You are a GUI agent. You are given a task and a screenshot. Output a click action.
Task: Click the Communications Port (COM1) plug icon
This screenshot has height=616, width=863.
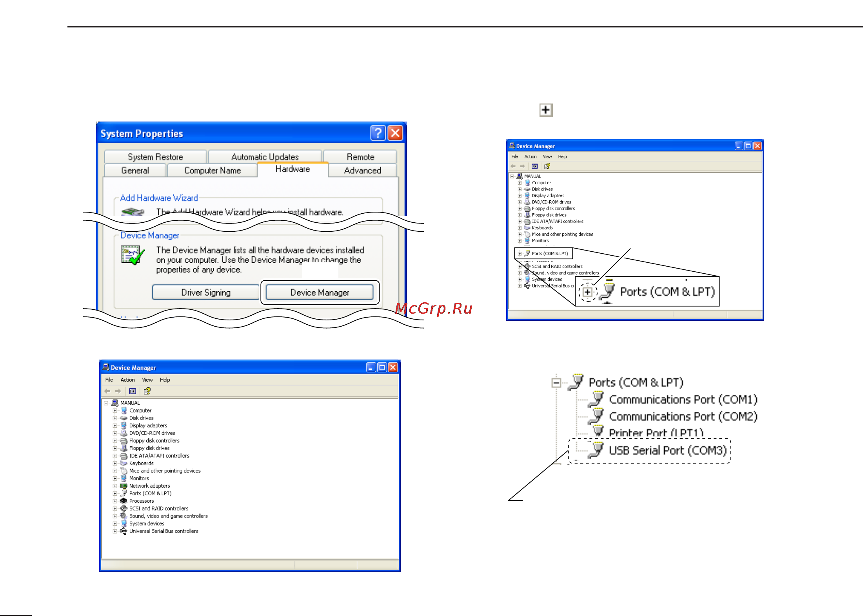click(596, 399)
